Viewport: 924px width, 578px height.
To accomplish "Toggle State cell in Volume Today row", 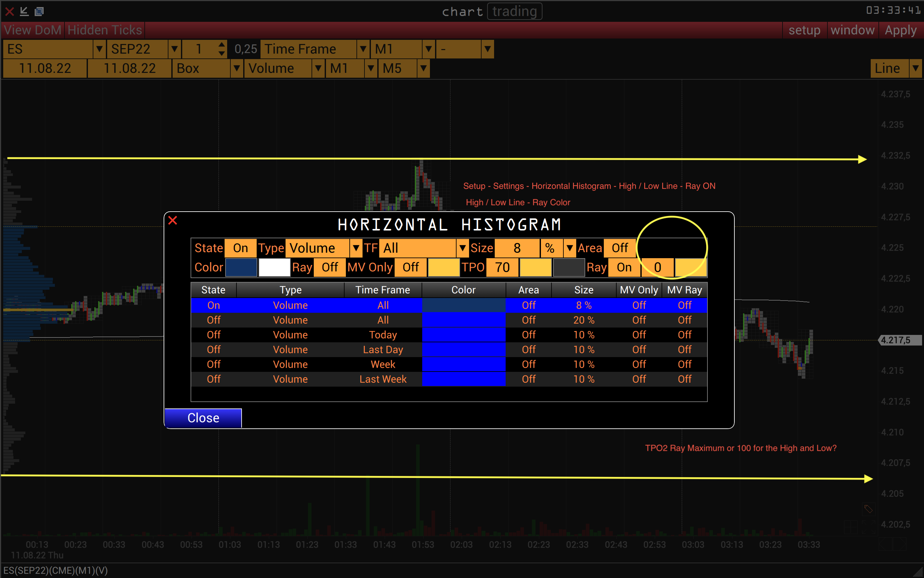I will (x=213, y=335).
